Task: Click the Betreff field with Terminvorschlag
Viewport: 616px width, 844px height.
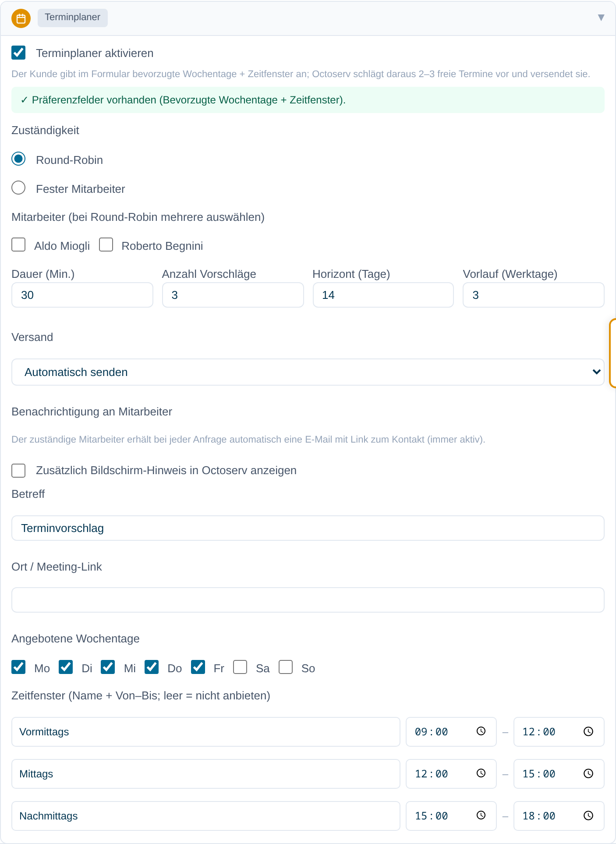Action: click(x=308, y=528)
